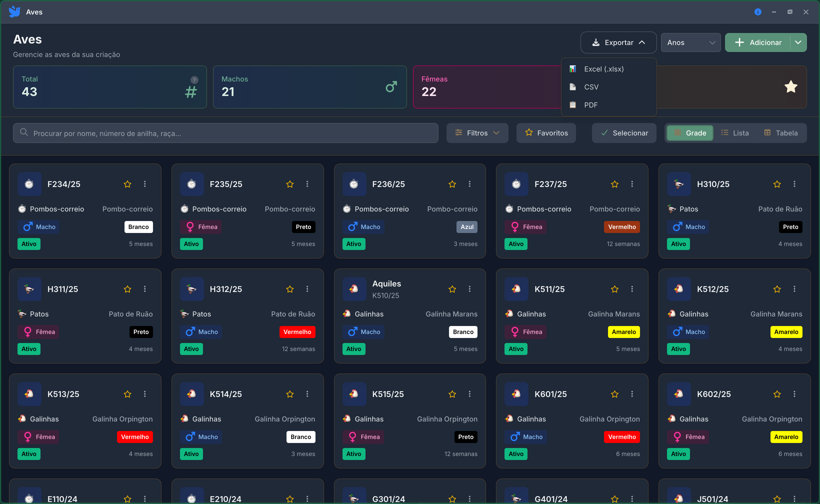Click the star icon on favorites stat card
The width and height of the screenshot is (820, 504).
pos(791,87)
